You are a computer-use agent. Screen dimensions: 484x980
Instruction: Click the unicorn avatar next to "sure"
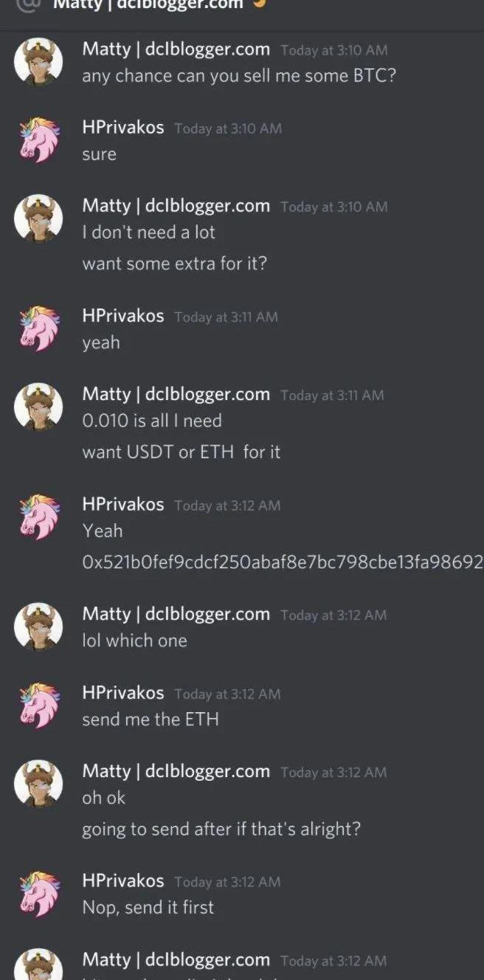coord(38,140)
